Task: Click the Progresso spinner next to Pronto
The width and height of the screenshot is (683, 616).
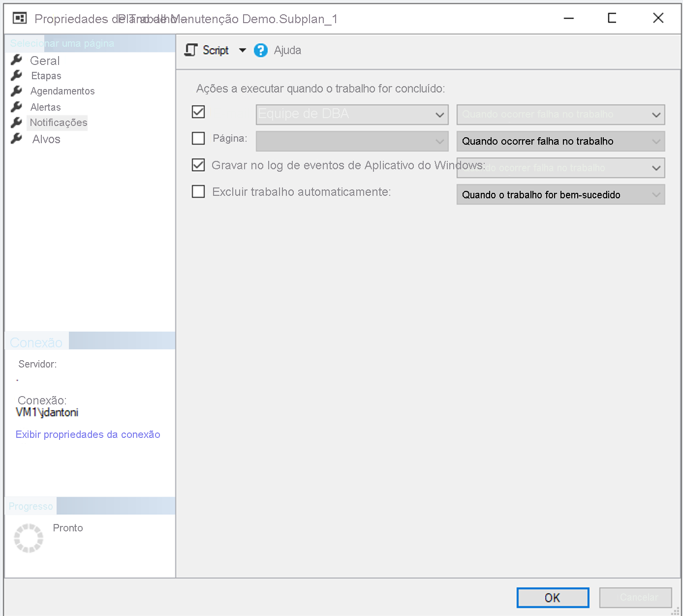Action: 28,538
